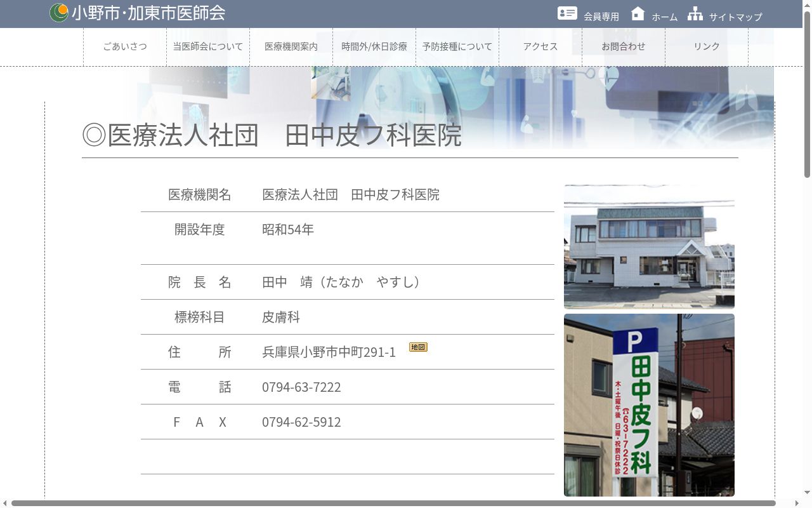The width and height of the screenshot is (812, 508).
Task: Click the 小野市・加東市医師会 site title
Action: pyautogui.click(x=148, y=13)
